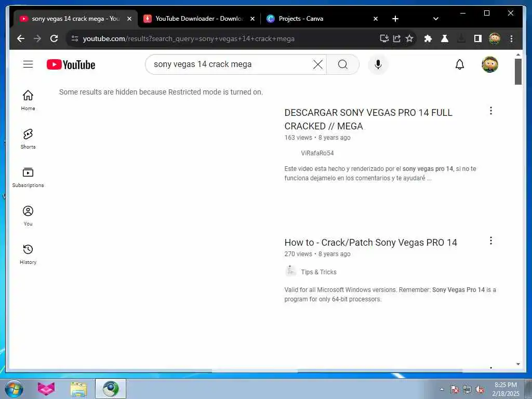
Task: Go back with the browser back arrow
Action: (21, 38)
